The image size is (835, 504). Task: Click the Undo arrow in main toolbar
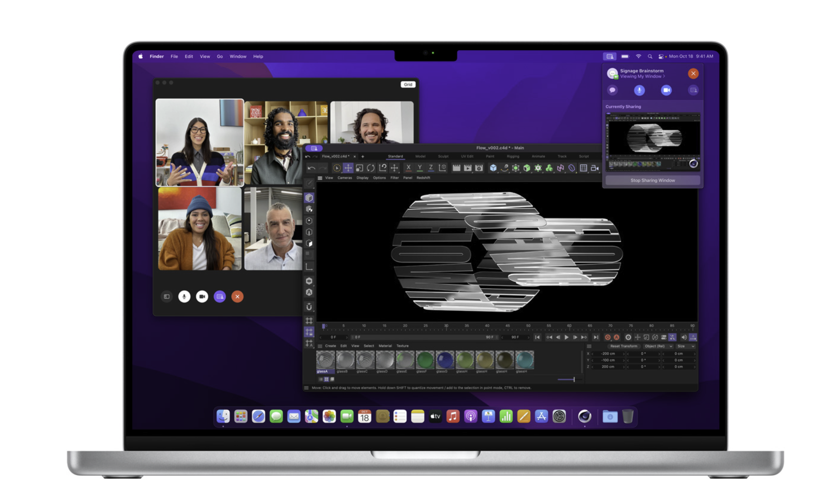coord(311,168)
